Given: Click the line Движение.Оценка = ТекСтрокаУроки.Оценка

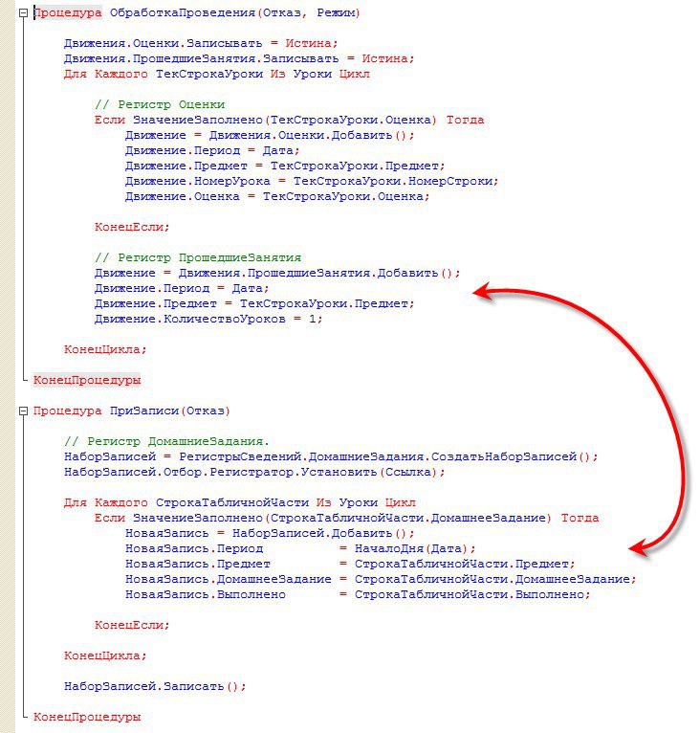Looking at the screenshot, I should 277,197.
